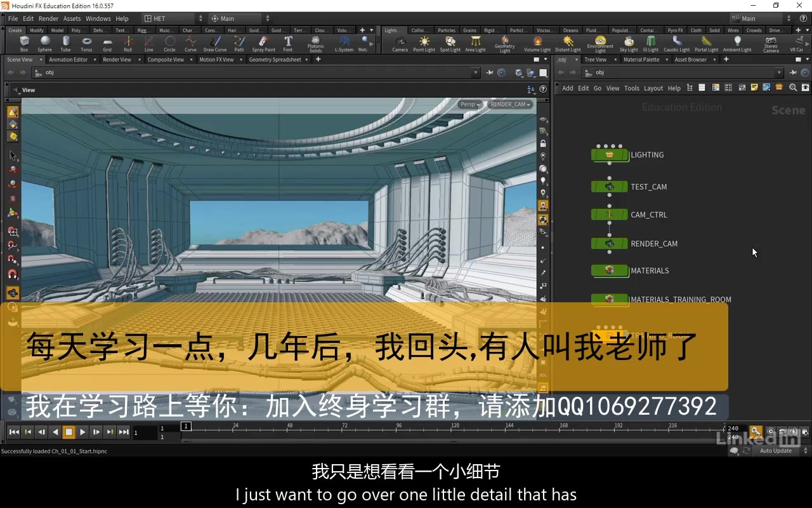Select the Null shelf tool

pos(128,44)
